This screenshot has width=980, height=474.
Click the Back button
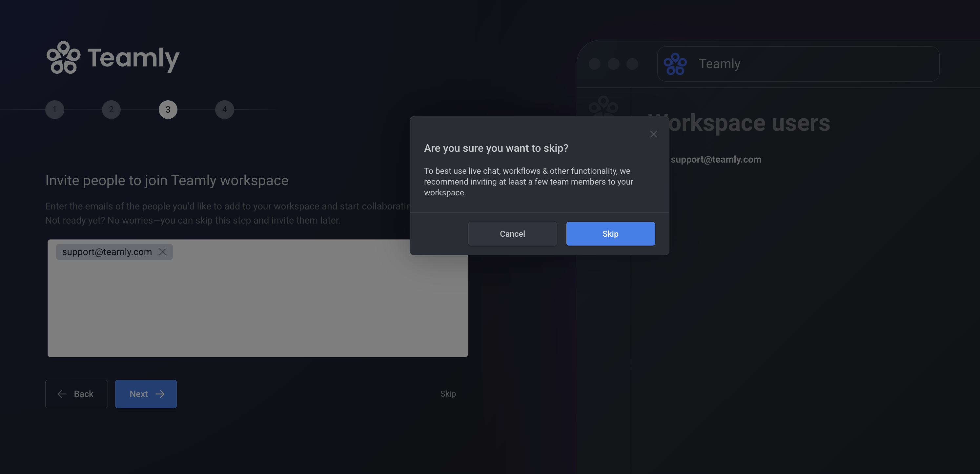(76, 394)
